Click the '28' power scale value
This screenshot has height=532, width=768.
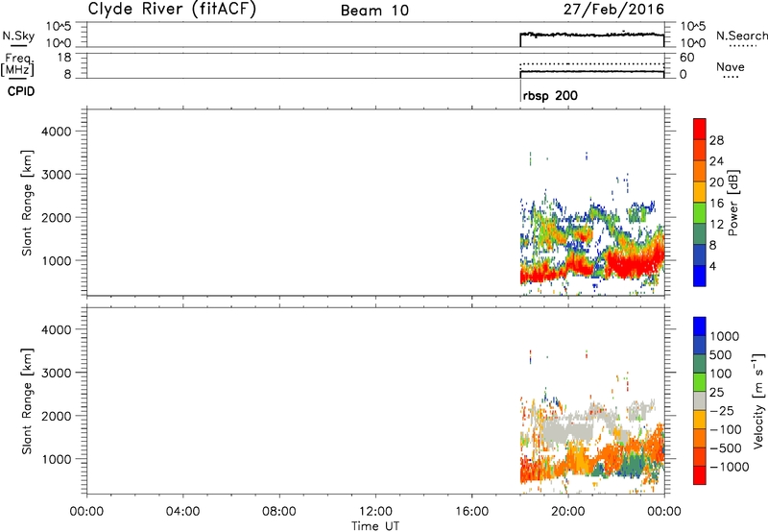tap(716, 140)
